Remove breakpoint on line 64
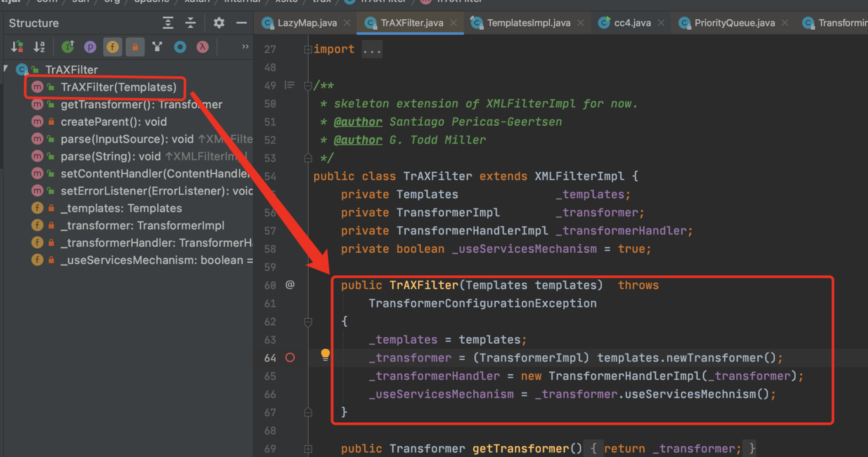The height and width of the screenshot is (457, 868). [290, 357]
